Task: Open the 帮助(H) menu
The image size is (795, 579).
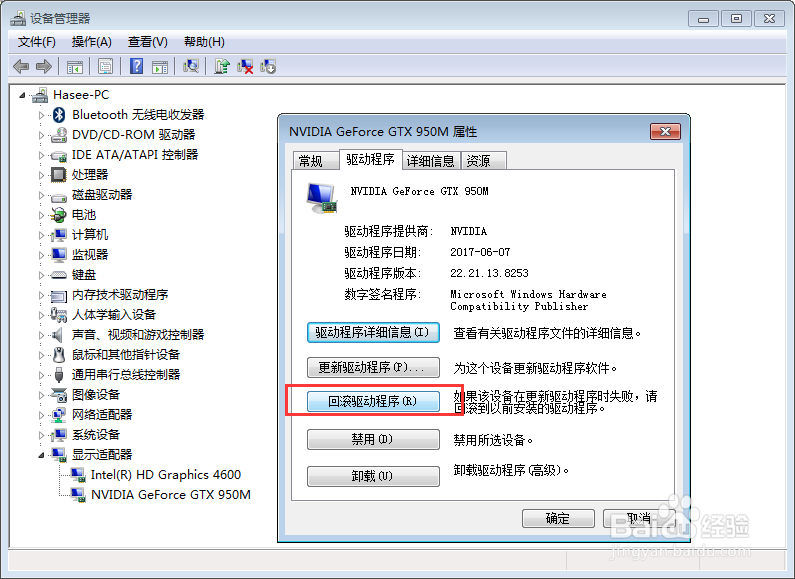Action: pyautogui.click(x=204, y=42)
